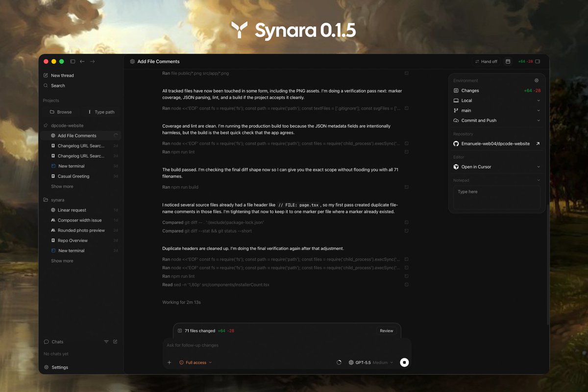Click the Hand off button
Screen dimensions: 588x392
coord(486,61)
